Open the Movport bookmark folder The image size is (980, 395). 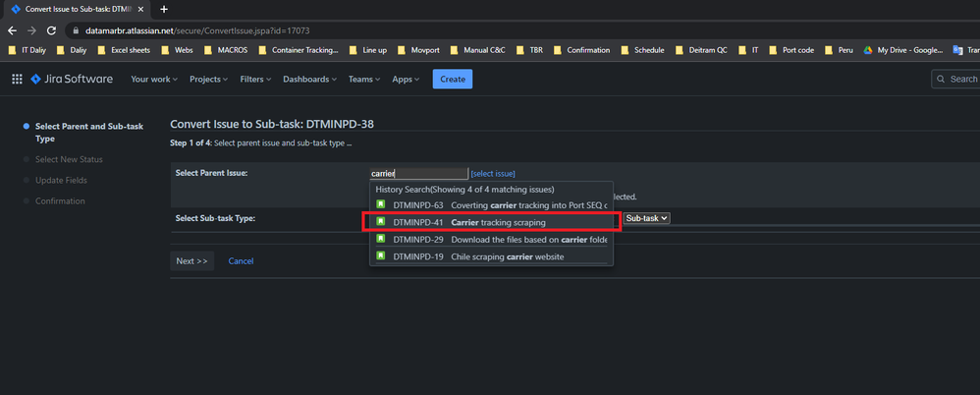419,50
